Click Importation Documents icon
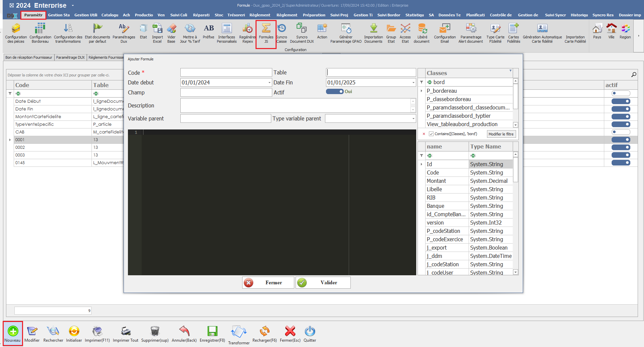Image resolution: width=644 pixels, height=347 pixels. click(x=373, y=33)
